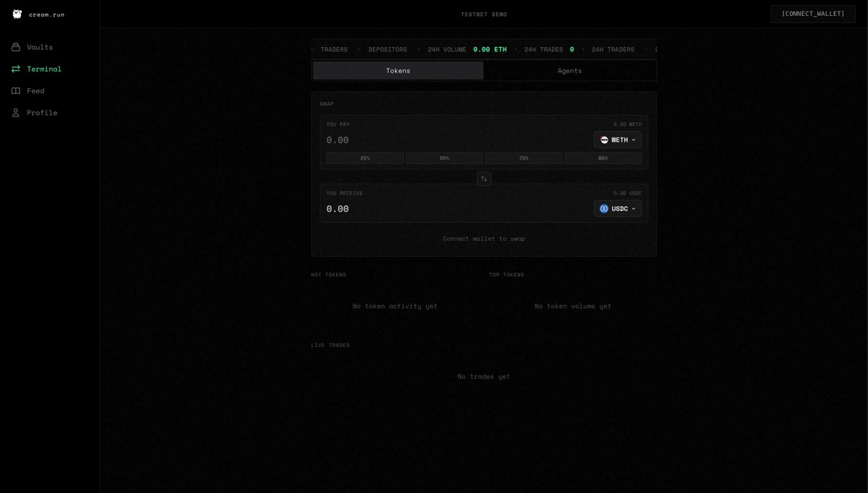
Task: Swap pay and receive tokens with arrows button
Action: (x=484, y=179)
